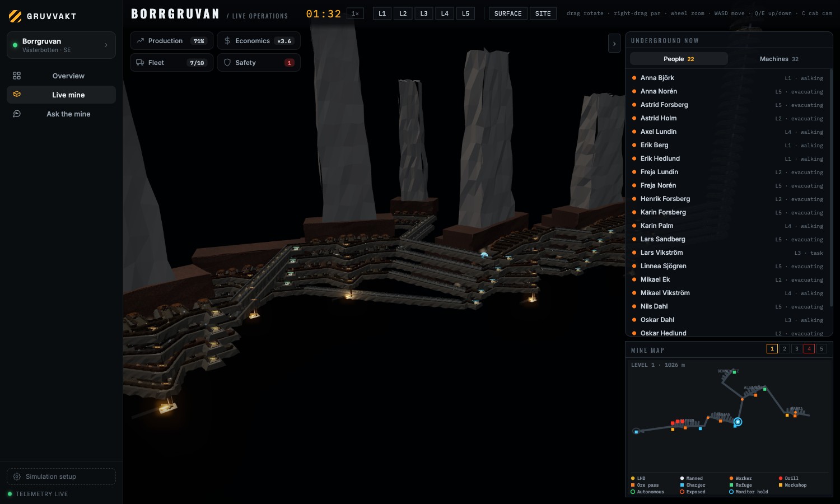The image size is (840, 504).
Task: Click the Economics dollar icon
Action: click(x=227, y=41)
